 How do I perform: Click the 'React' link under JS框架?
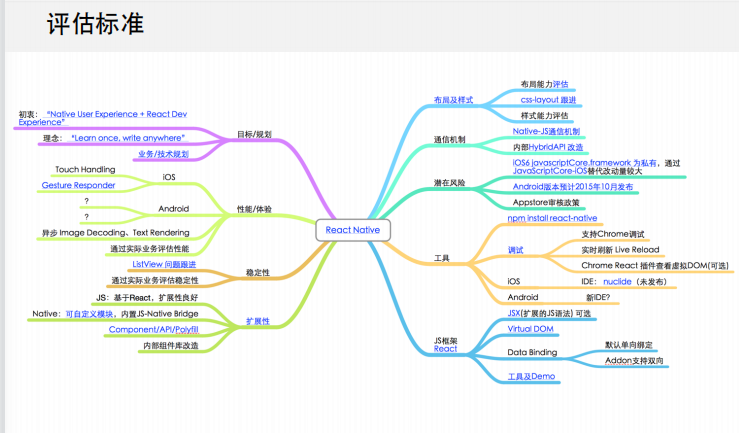[445, 349]
